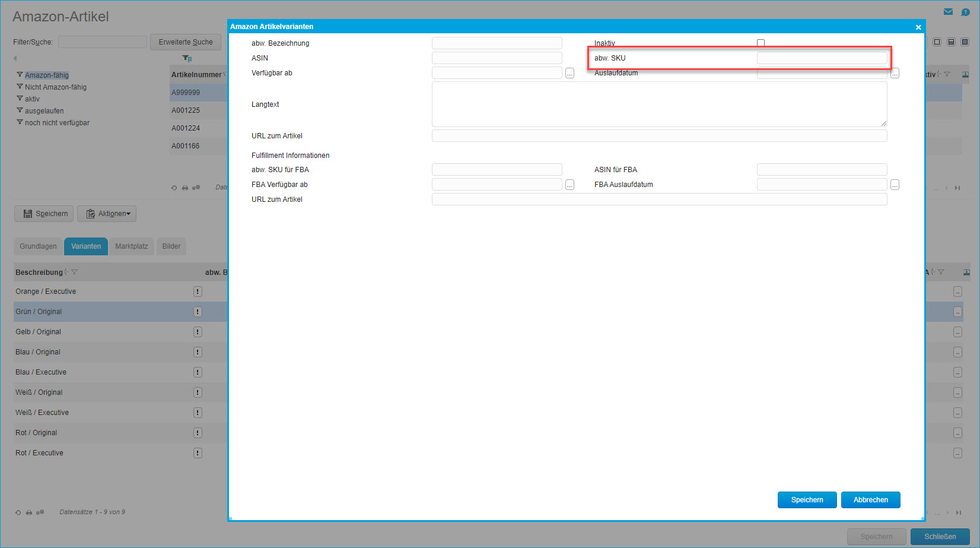This screenshot has height=548, width=980.
Task: Click the print icon under article list
Action: tap(185, 188)
